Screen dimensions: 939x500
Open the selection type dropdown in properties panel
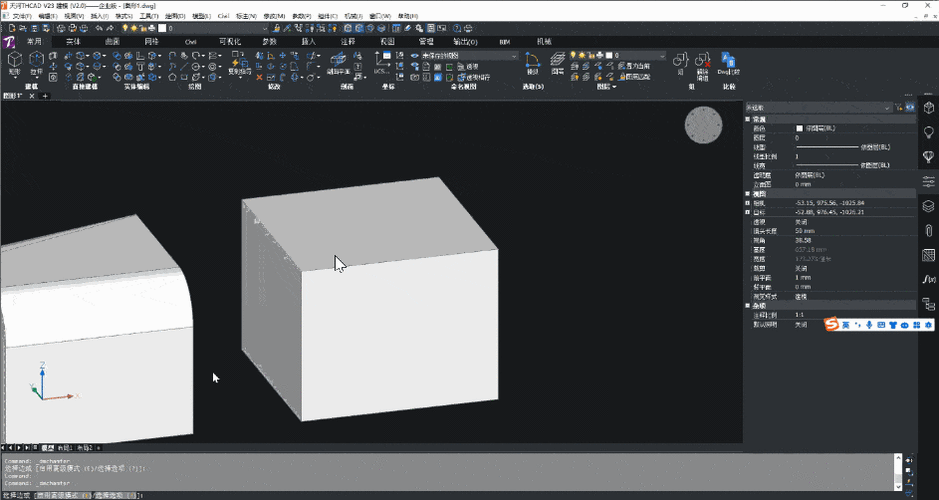pos(886,107)
